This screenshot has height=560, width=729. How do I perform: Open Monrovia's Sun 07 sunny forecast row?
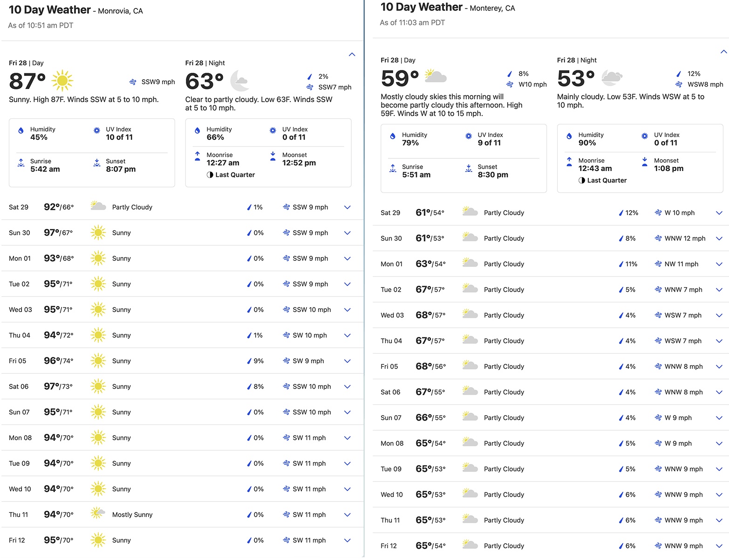point(182,412)
